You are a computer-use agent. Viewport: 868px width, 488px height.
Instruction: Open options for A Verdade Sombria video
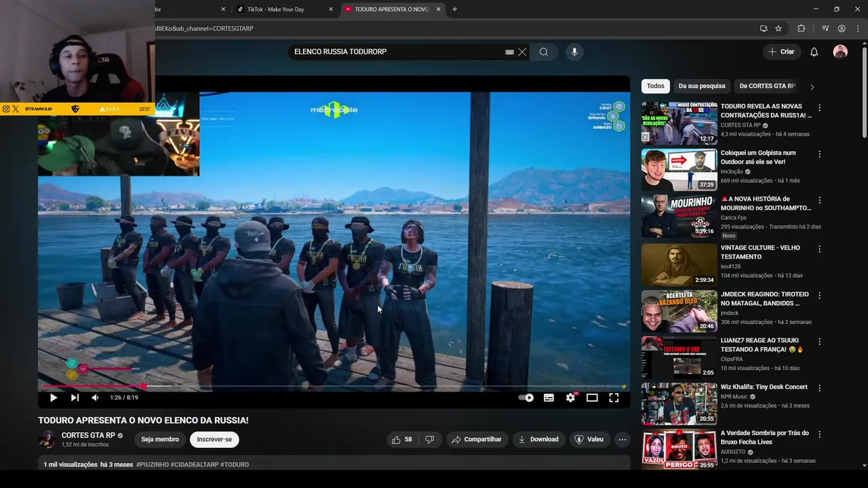click(x=819, y=434)
